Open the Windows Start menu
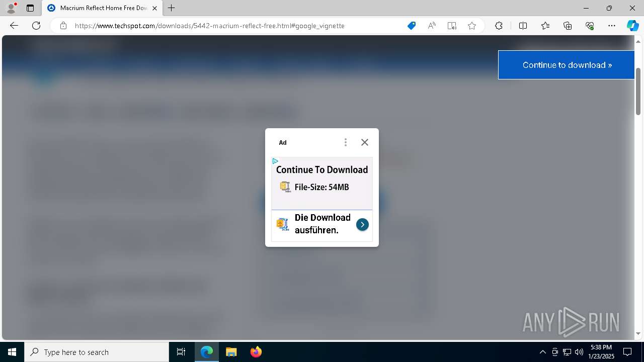644x362 pixels. (12, 352)
